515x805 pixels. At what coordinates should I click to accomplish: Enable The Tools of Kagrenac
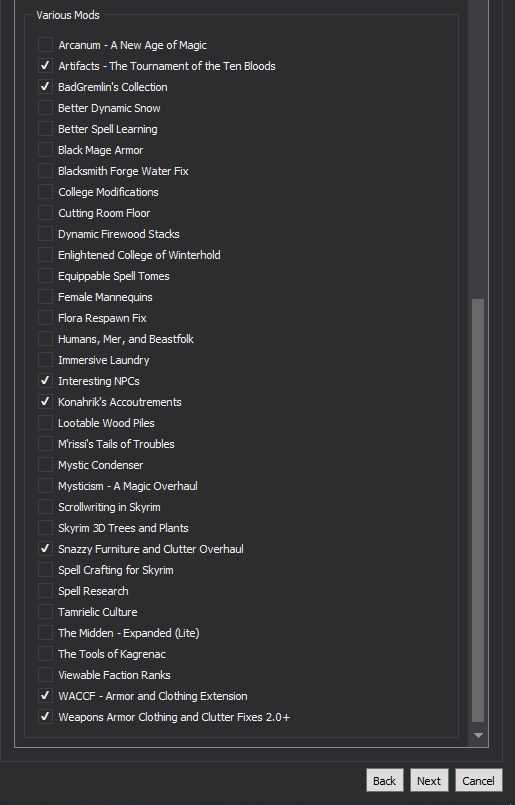(x=45, y=654)
